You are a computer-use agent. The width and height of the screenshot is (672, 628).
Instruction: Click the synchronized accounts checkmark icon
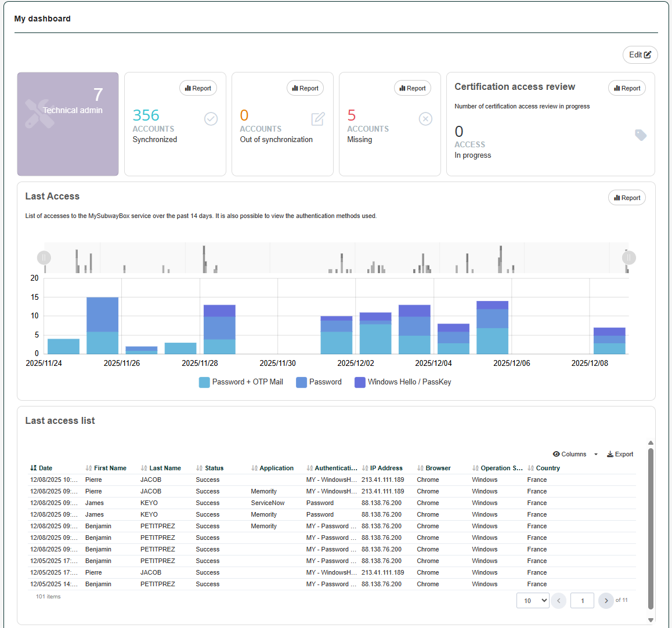tap(211, 119)
